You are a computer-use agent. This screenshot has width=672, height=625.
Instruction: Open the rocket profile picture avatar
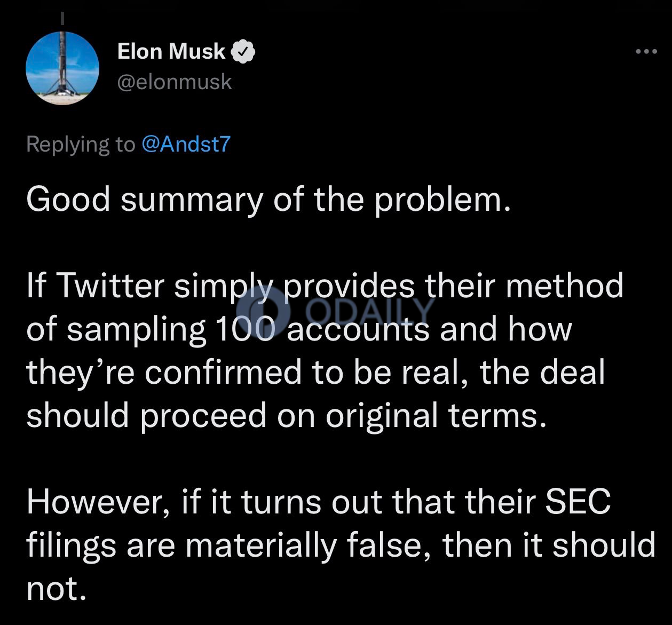62,68
